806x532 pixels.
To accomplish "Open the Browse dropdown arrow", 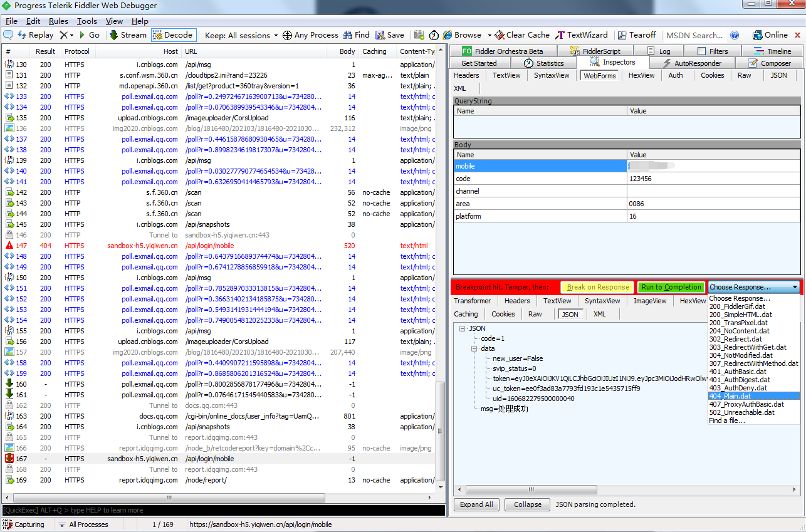I will pyautogui.click(x=489, y=36).
